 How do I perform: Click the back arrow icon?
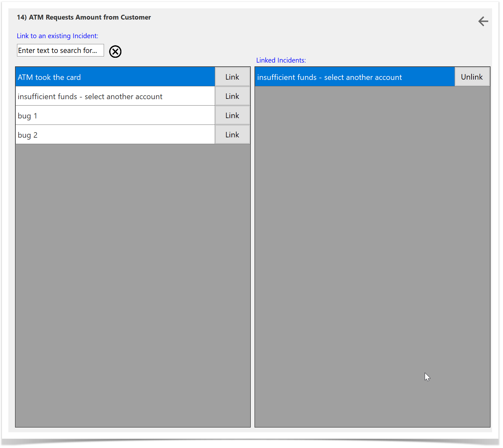pos(483,22)
